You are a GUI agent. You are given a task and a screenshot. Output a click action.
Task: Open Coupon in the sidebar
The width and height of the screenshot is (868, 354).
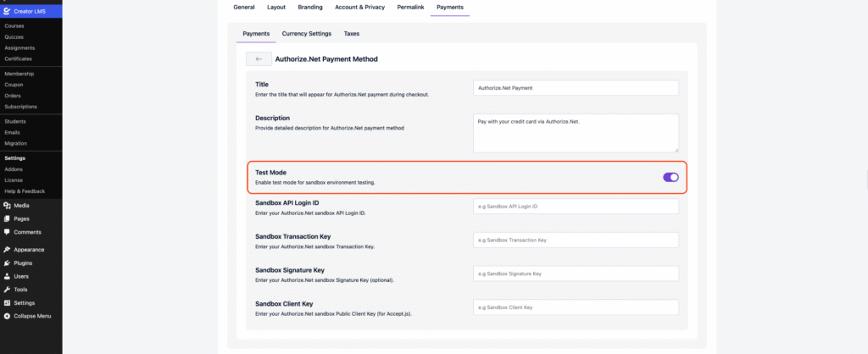14,85
